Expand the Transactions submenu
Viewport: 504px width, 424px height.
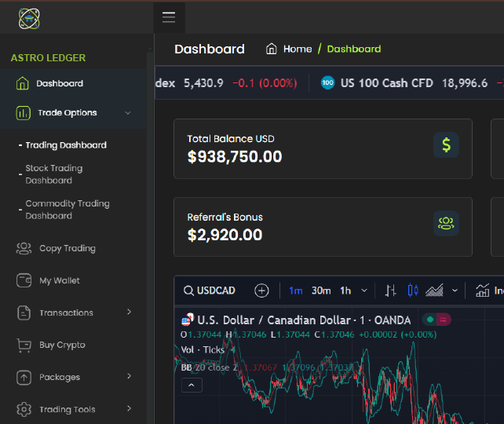(x=129, y=313)
